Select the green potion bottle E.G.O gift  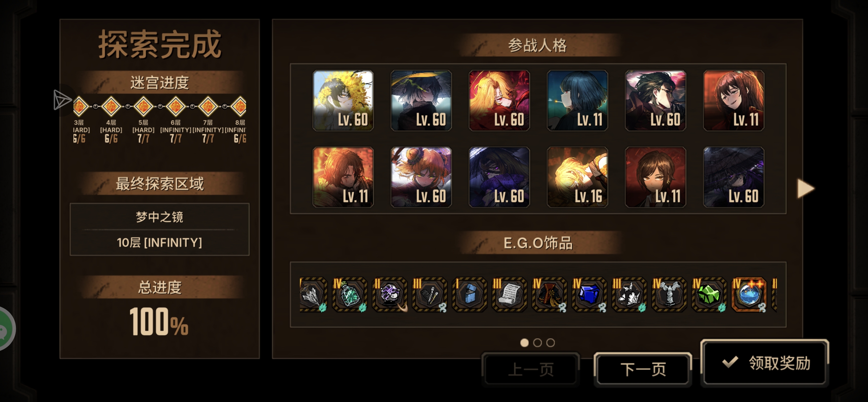[x=349, y=294]
